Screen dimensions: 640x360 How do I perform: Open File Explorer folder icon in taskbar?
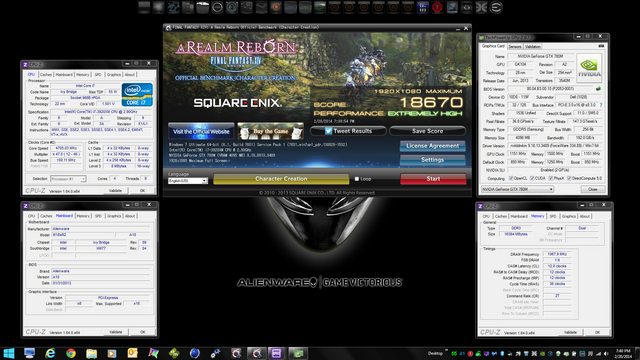[91, 353]
